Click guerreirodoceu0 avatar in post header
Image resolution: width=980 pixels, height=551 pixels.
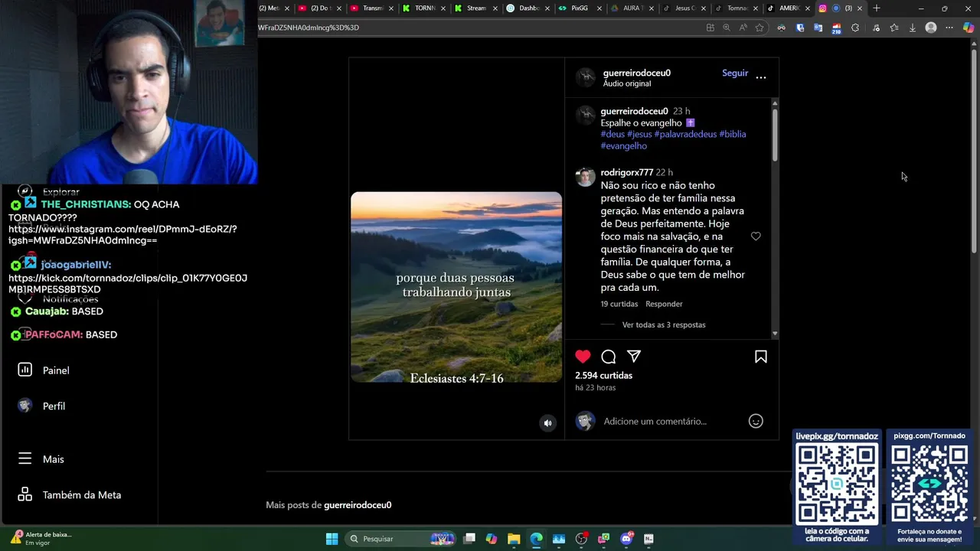[586, 77]
